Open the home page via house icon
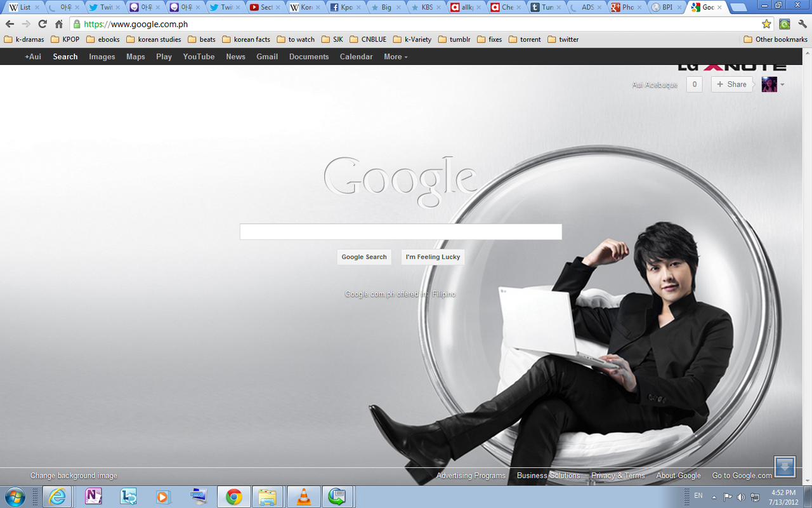812x508 pixels. [x=59, y=24]
